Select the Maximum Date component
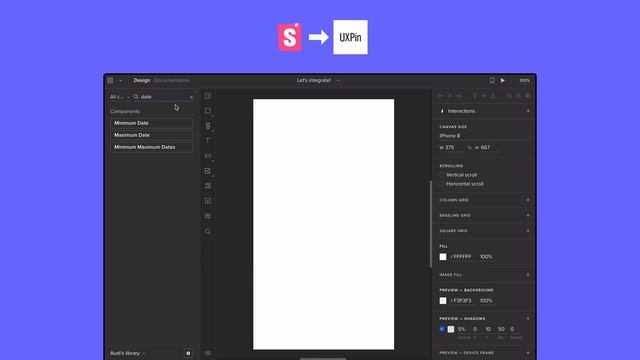Screen dimensions: 640x360 151,135
